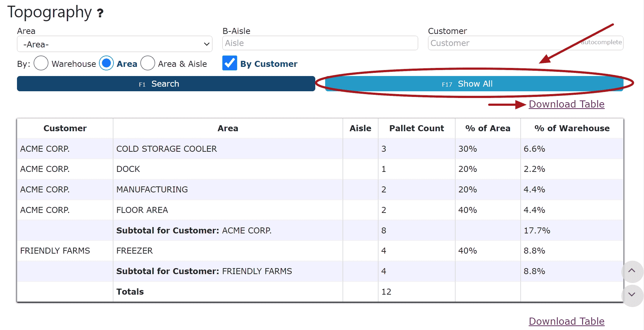
Task: Click the scroll up arrow button
Action: [632, 271]
